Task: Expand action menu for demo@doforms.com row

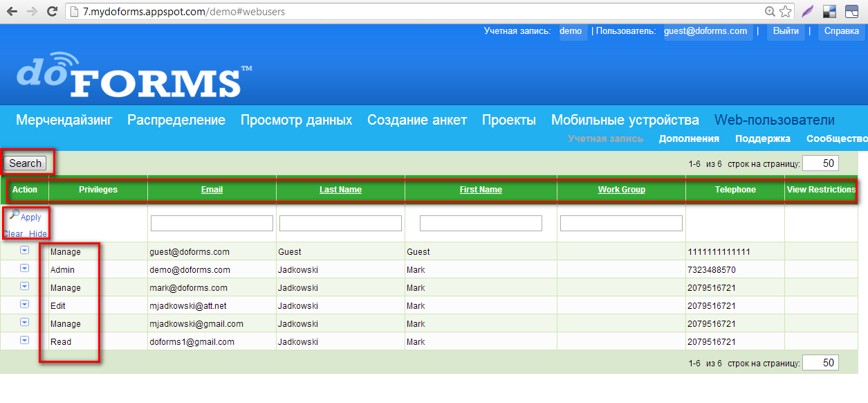Action: pos(24,269)
